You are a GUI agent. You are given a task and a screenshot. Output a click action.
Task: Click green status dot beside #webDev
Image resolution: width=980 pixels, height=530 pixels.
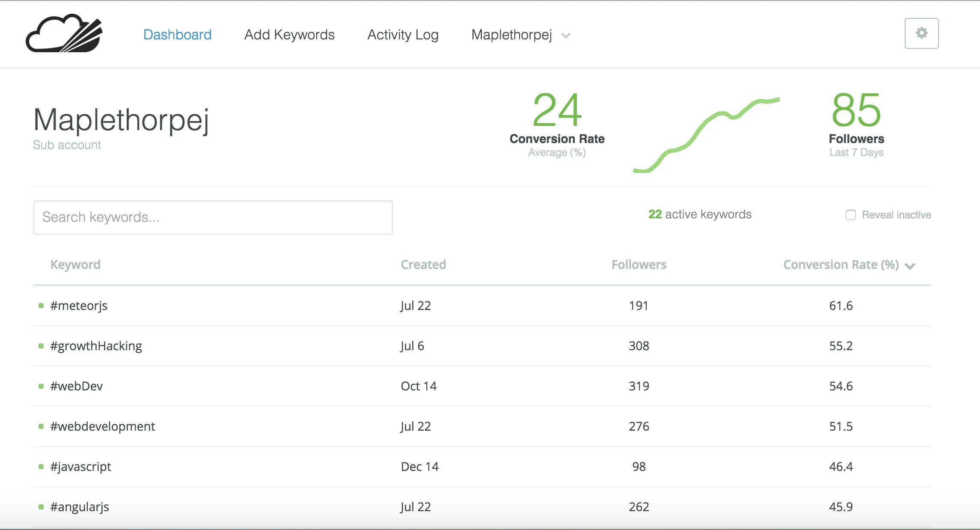[41, 386]
